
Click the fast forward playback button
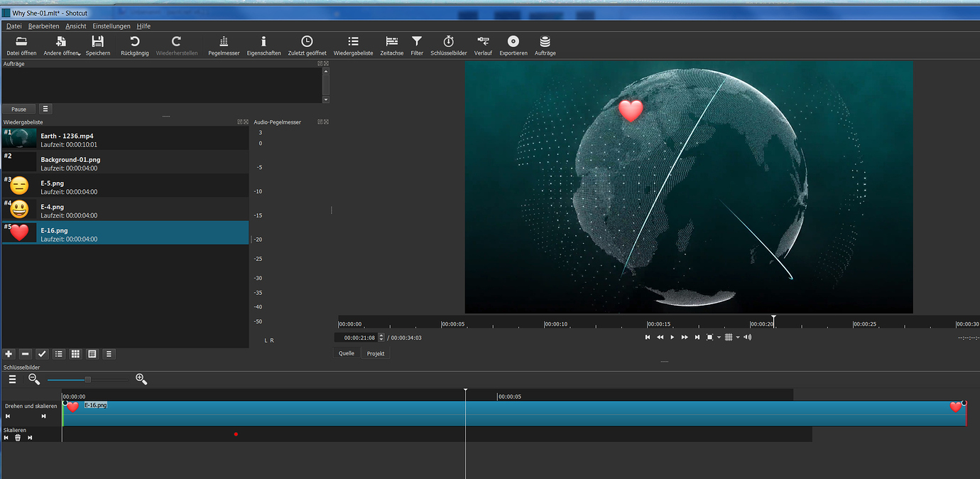click(x=685, y=338)
